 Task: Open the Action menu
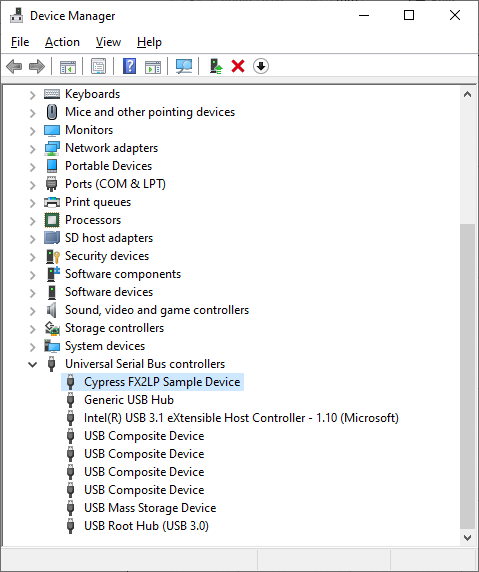click(x=62, y=42)
